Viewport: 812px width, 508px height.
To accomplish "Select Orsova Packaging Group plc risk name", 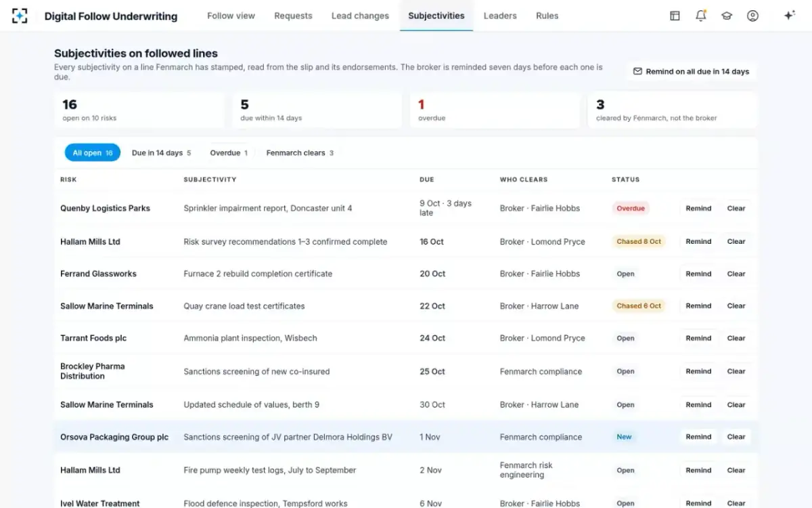I will (x=114, y=438).
